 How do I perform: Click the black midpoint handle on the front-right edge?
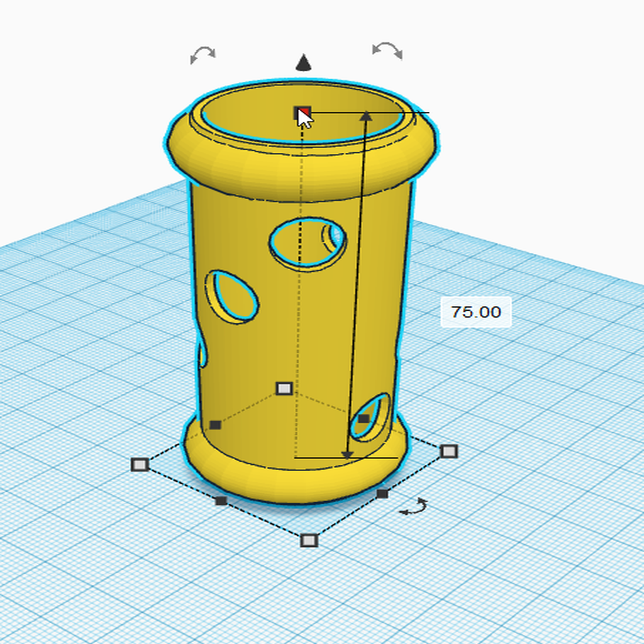382,494
